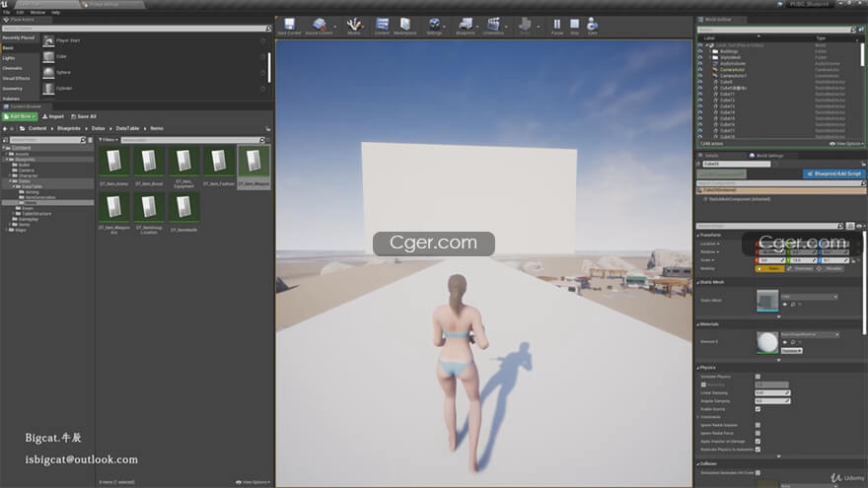Hide the AudioVolume actor via eye icon

click(x=699, y=64)
